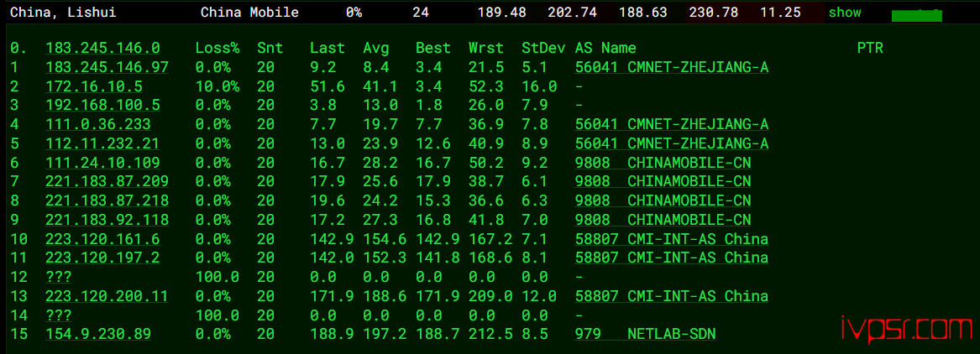Open IP link 223.120.200.11

point(107,296)
